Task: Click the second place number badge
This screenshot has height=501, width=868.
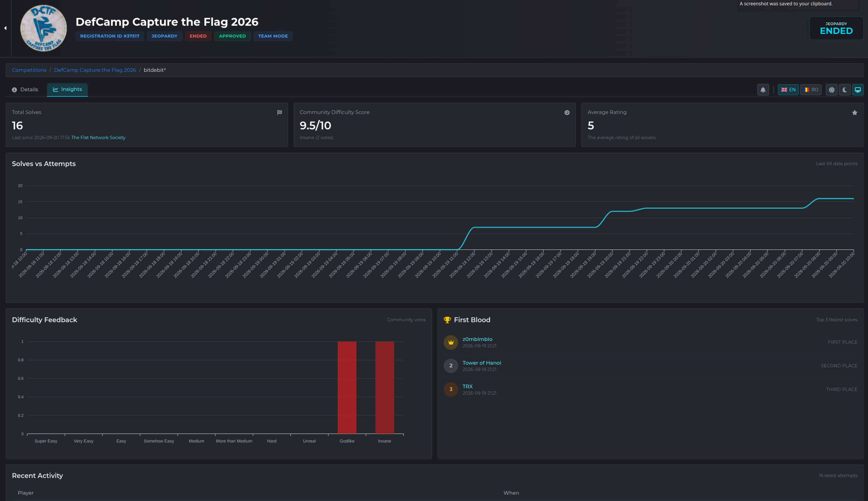Action: click(451, 366)
